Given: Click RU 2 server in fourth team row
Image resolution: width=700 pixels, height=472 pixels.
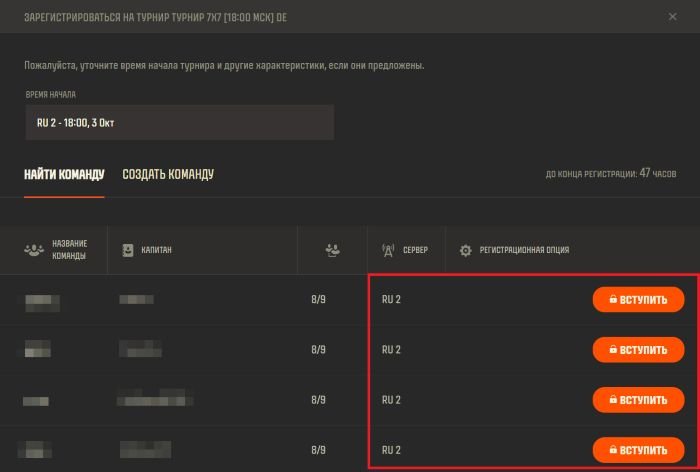Looking at the screenshot, I should click(x=391, y=450).
